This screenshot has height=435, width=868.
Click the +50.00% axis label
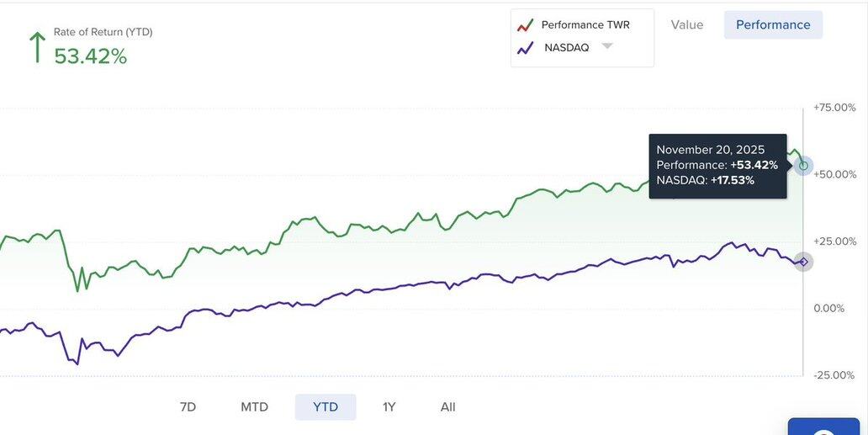click(834, 174)
